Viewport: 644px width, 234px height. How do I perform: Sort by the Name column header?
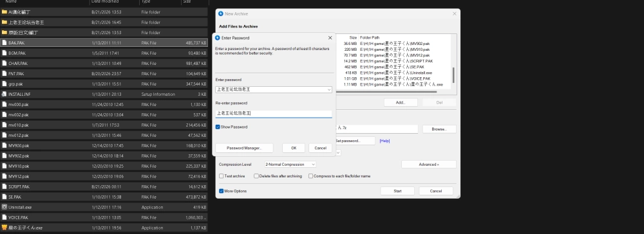12,2
